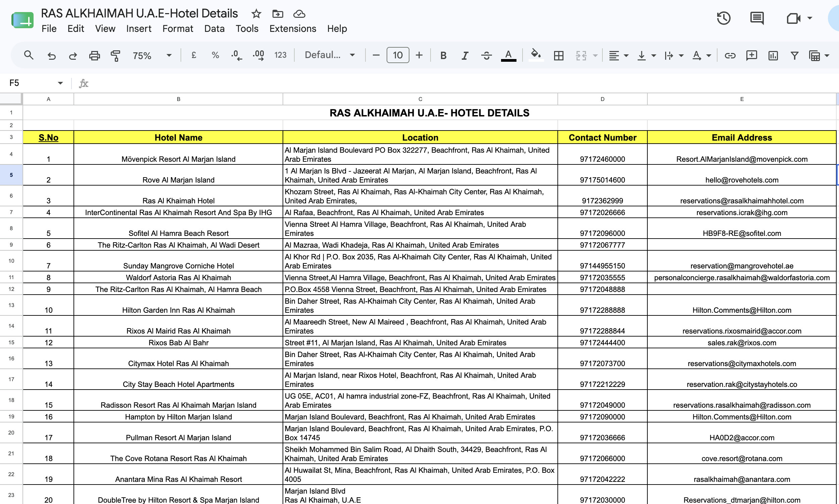
Task: Open the horizontal align dropdown
Action: pyautogui.click(x=619, y=55)
